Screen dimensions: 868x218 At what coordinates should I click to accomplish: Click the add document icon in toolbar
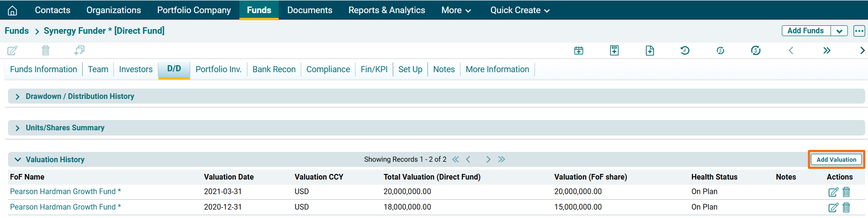pyautogui.click(x=650, y=51)
